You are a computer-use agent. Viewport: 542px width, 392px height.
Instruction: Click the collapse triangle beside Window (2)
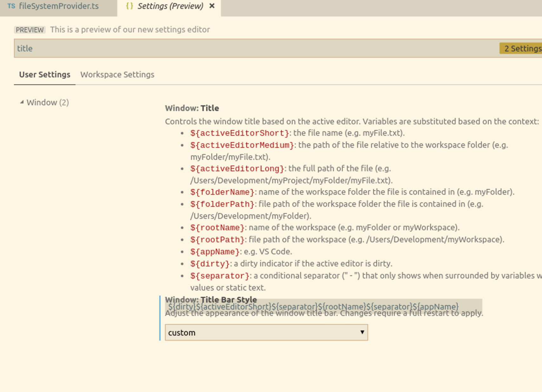coord(22,102)
